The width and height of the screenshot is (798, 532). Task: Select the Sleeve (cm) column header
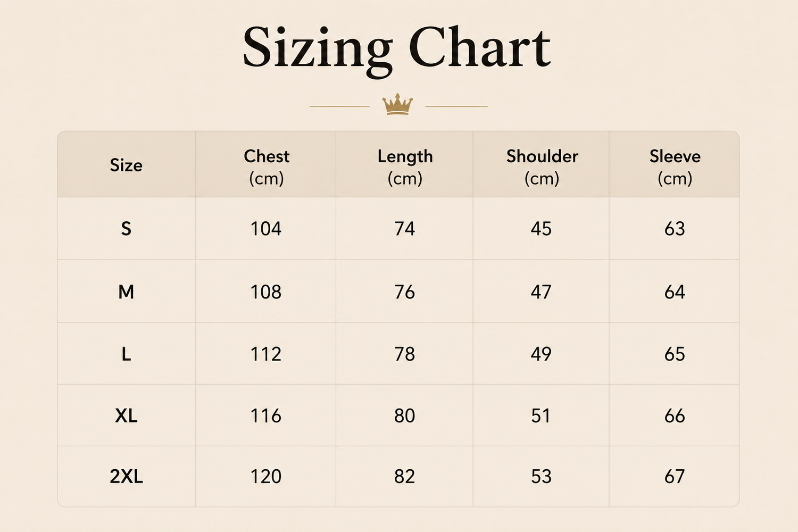pos(675,167)
